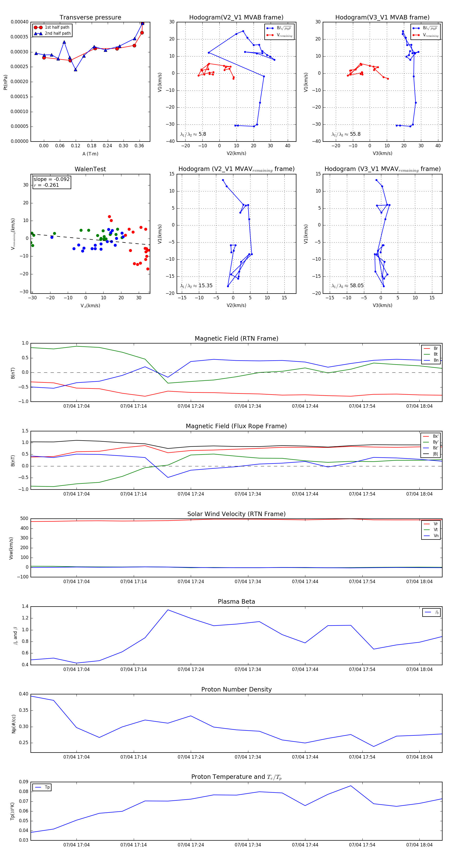This screenshot has height=868, width=473.
Task: Click the 'Bt' legend entry
Action: [431, 354]
